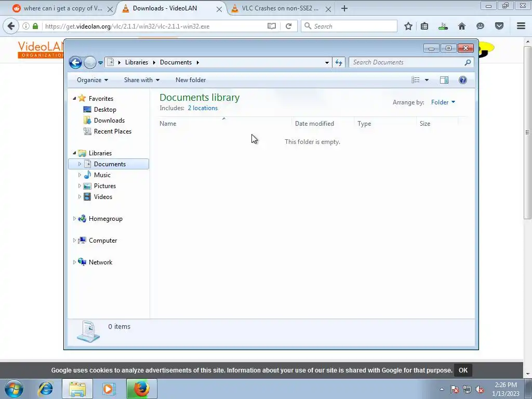Open the Firefox Hello chat icon

[x=480, y=26]
